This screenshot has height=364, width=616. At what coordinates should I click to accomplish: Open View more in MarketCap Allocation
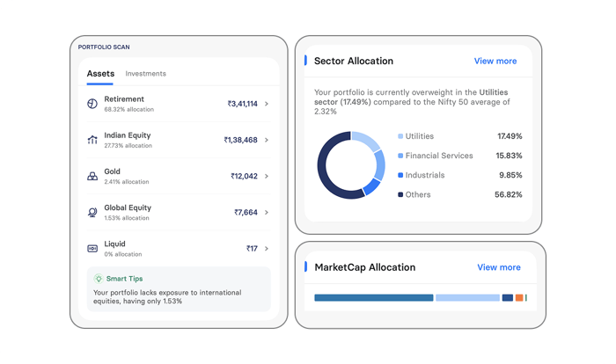click(499, 267)
